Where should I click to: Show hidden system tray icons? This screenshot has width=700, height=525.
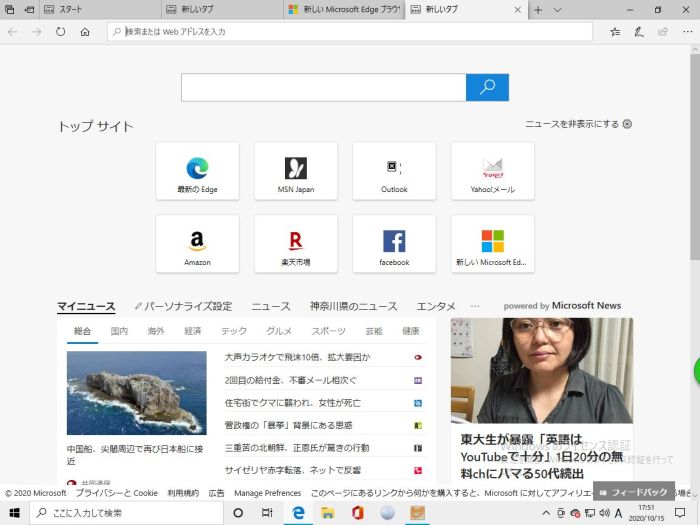click(548, 513)
